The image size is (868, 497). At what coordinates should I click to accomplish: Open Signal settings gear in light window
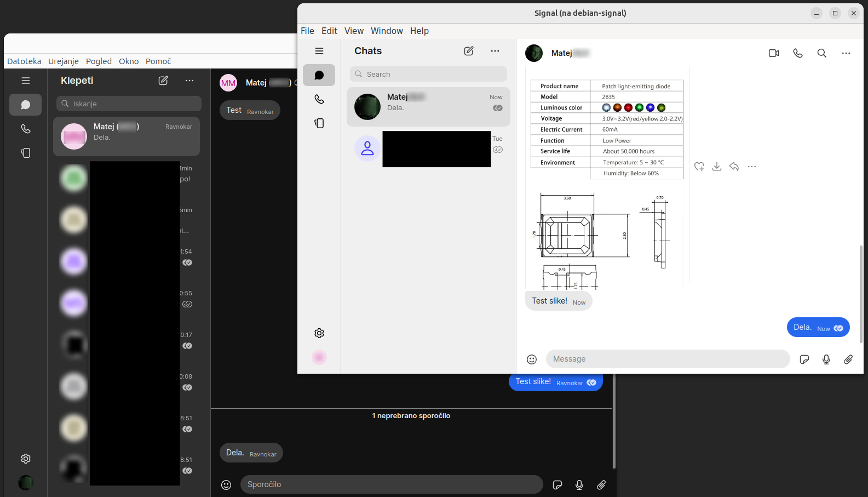pos(319,333)
